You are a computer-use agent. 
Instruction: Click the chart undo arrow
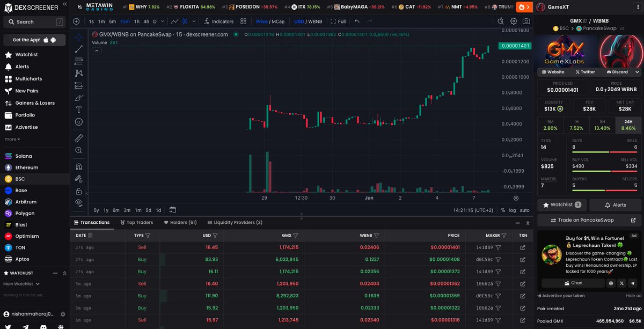tap(357, 21)
